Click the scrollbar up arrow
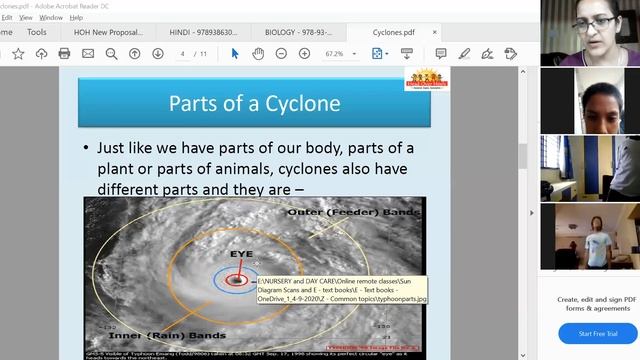Viewport: 640px width, 360px height. (523, 71)
